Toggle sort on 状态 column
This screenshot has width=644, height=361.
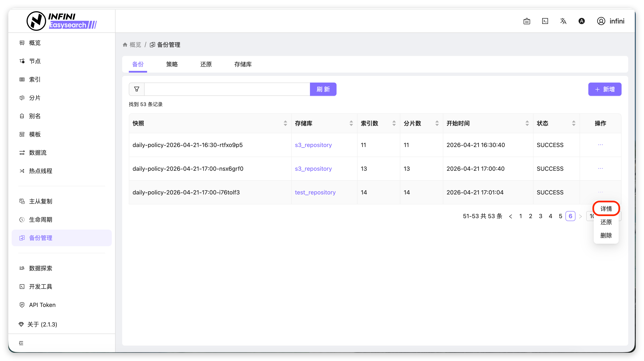574,123
